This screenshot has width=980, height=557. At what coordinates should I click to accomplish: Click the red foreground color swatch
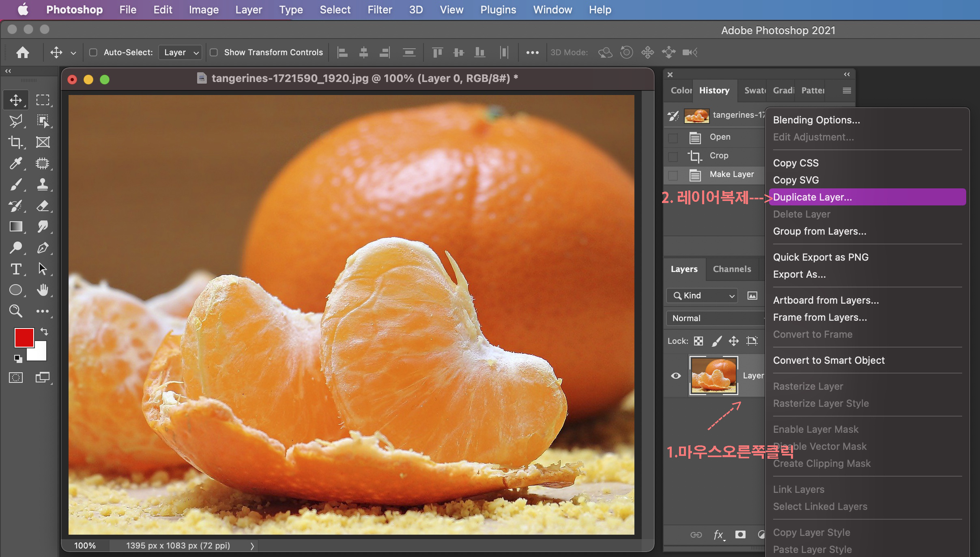24,337
